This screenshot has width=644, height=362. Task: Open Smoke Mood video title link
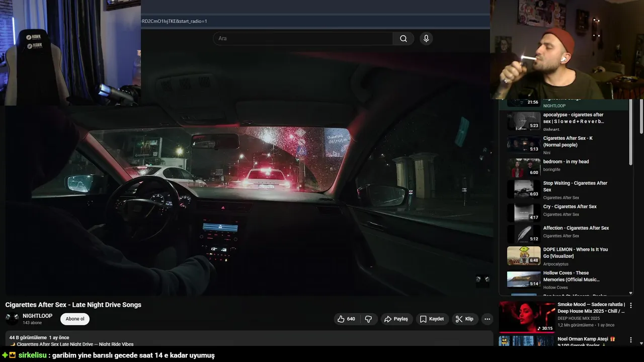point(591,308)
